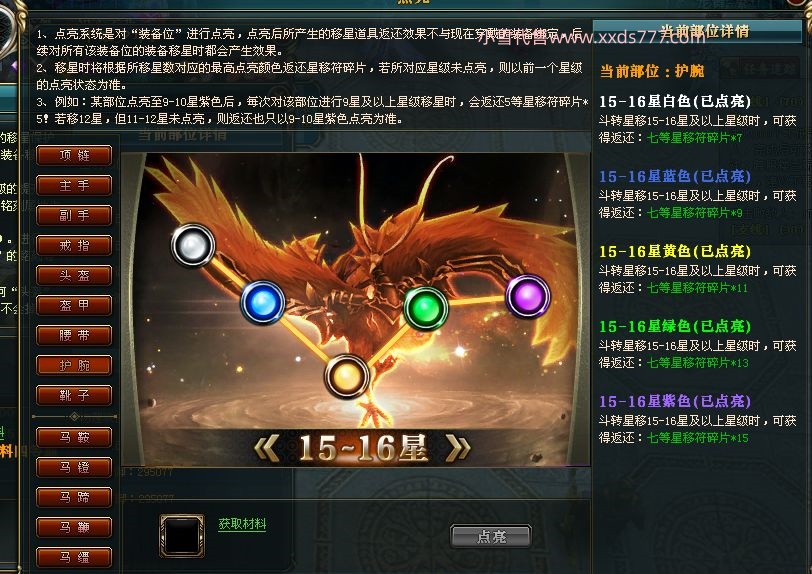Switch to 副手 equipment slot

pyautogui.click(x=74, y=216)
